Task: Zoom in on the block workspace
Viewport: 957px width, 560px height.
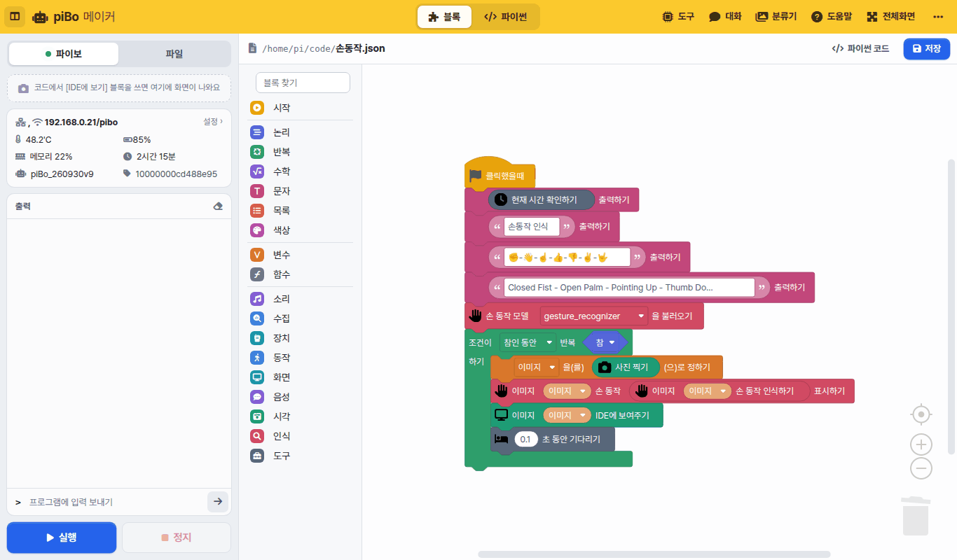Action: pyautogui.click(x=921, y=444)
